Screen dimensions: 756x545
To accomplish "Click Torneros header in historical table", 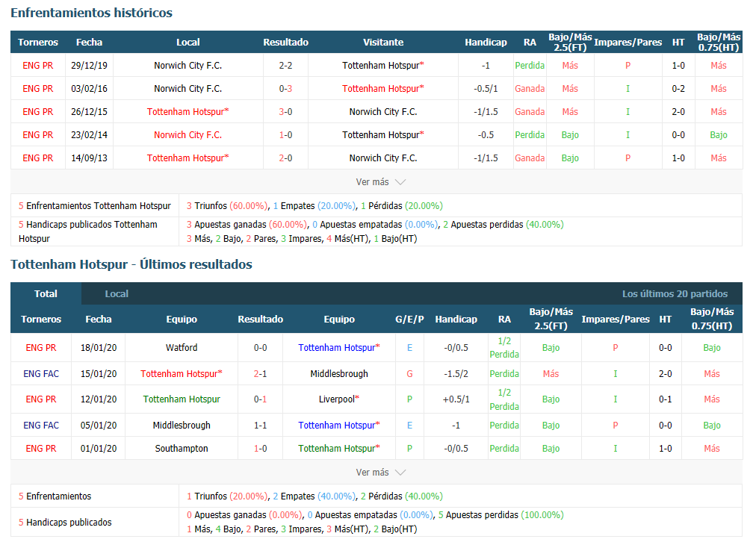I will tap(38, 43).
